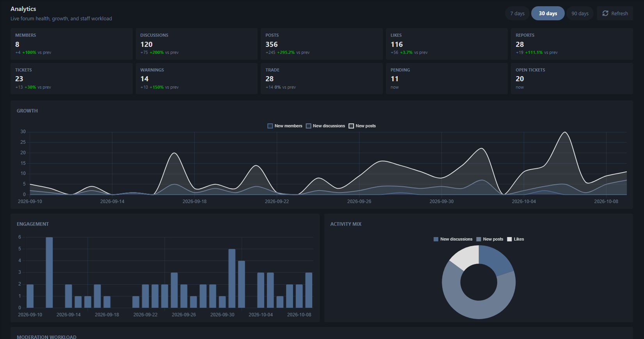The width and height of the screenshot is (644, 339).
Task: Toggle the New posts series in Growth legend
Action: point(362,126)
